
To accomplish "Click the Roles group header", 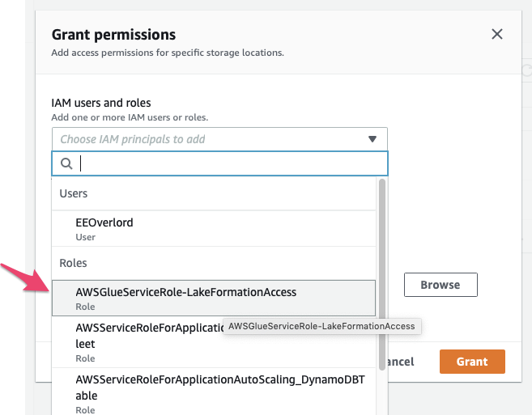I will coord(73,263).
